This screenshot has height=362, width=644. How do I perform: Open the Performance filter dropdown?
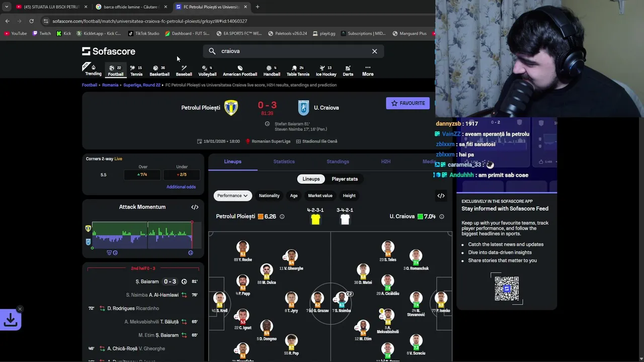tap(232, 196)
